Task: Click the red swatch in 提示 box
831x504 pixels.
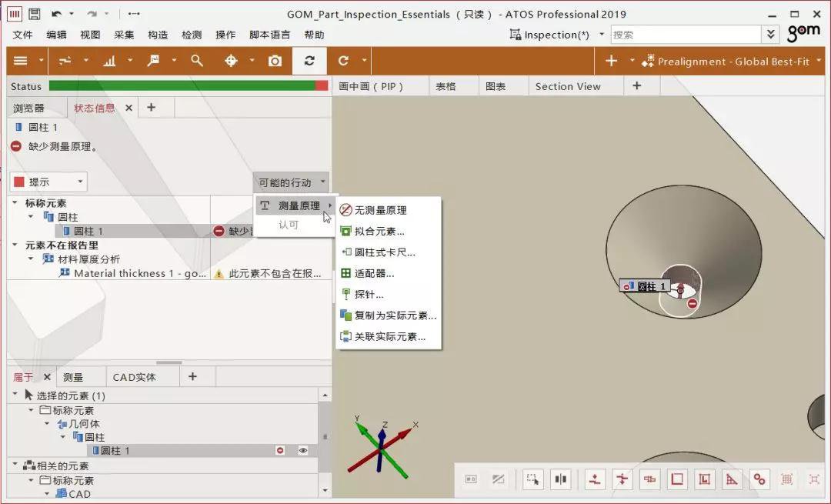Action: [19, 182]
